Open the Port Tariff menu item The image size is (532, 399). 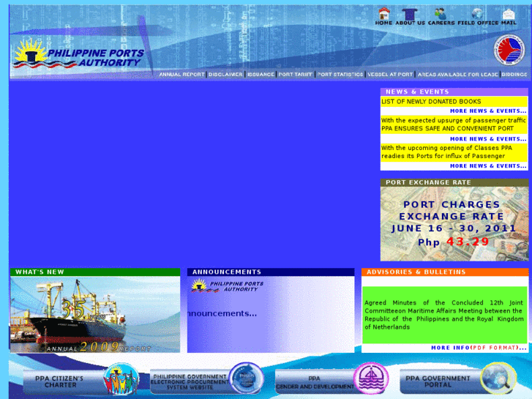[295, 75]
